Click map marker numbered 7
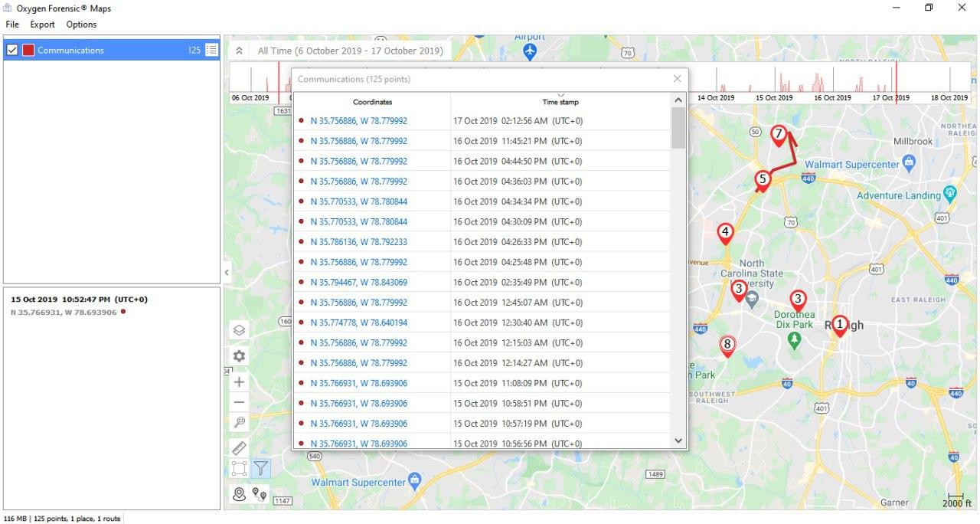980x524 pixels. (778, 135)
